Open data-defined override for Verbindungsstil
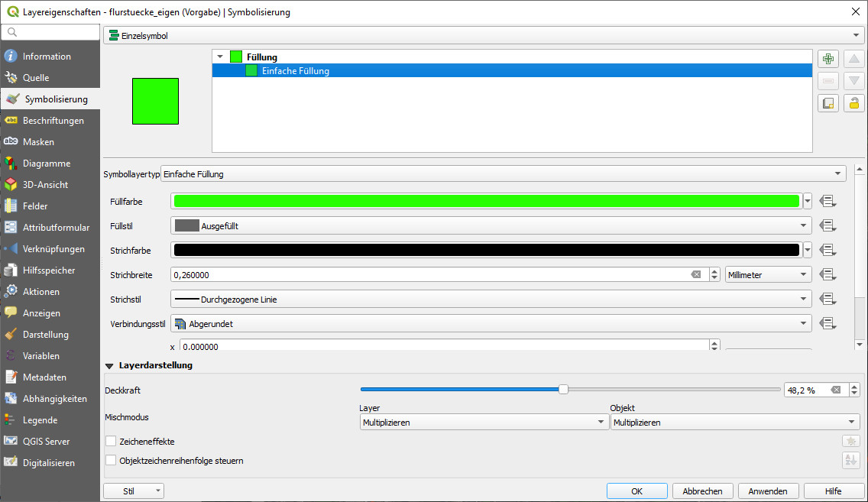Image resolution: width=868 pixels, height=502 pixels. 828,323
